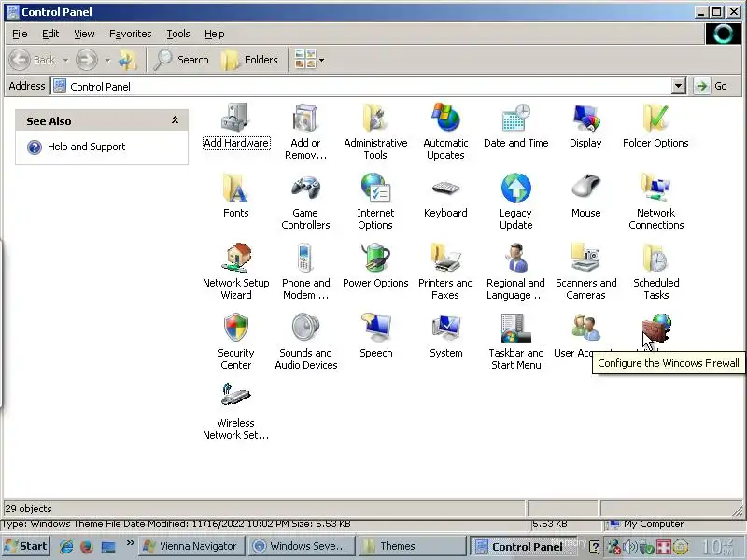747x560 pixels.
Task: Launch Firefox from Quick Launch
Action: [87, 547]
